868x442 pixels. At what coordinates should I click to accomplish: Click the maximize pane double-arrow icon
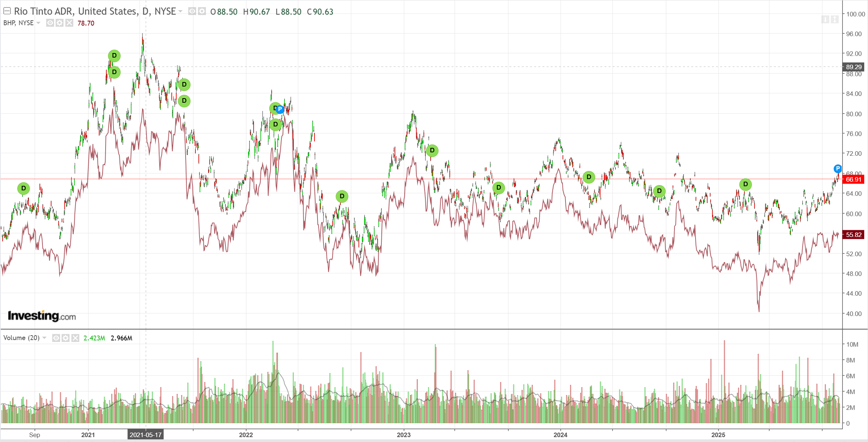tap(835, 19)
